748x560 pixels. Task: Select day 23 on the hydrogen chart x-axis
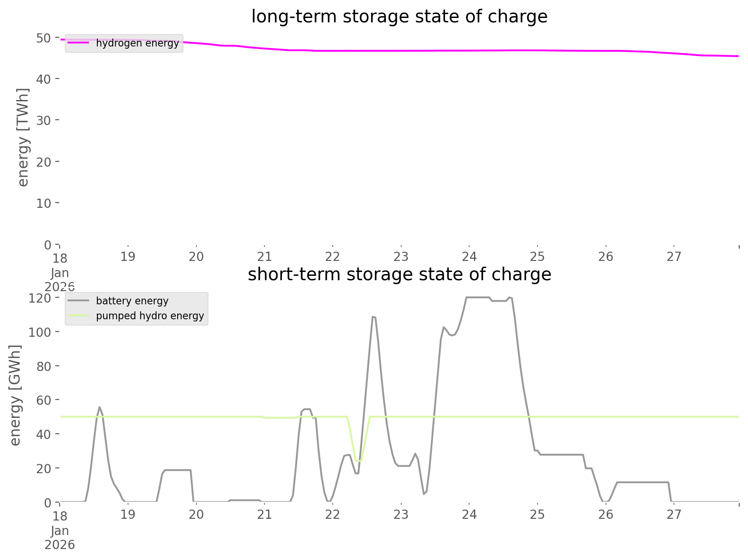pyautogui.click(x=401, y=257)
